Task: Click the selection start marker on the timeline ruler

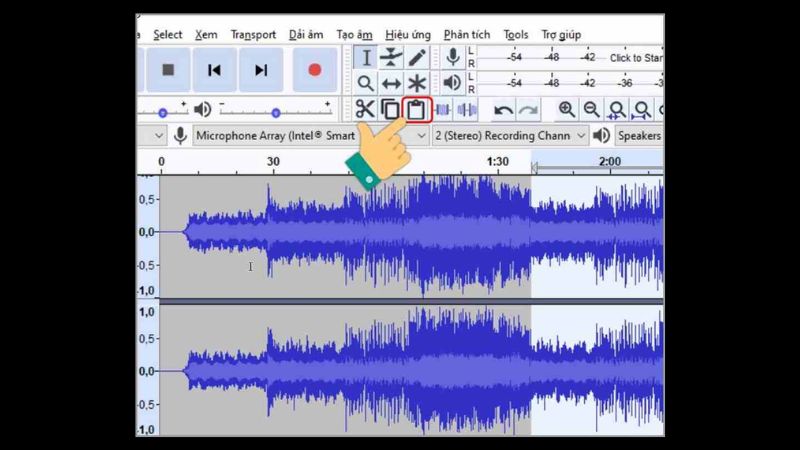Action: tap(534, 167)
